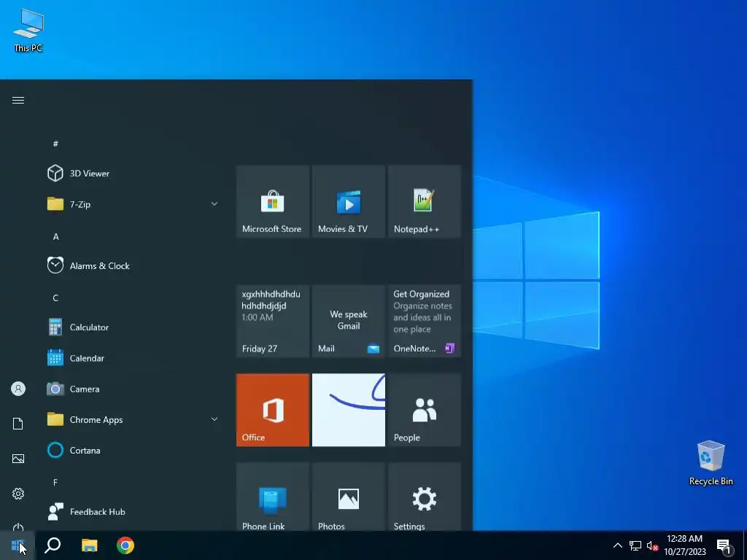Open the Chrome Apps folder entry
Viewport: 747px width, 560px height.
(132, 419)
